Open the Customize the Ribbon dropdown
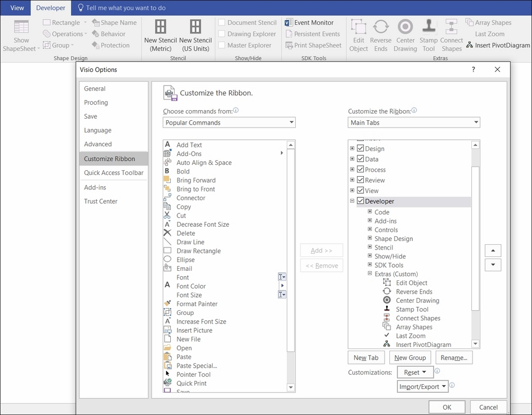This screenshot has width=532, height=415. coord(414,122)
